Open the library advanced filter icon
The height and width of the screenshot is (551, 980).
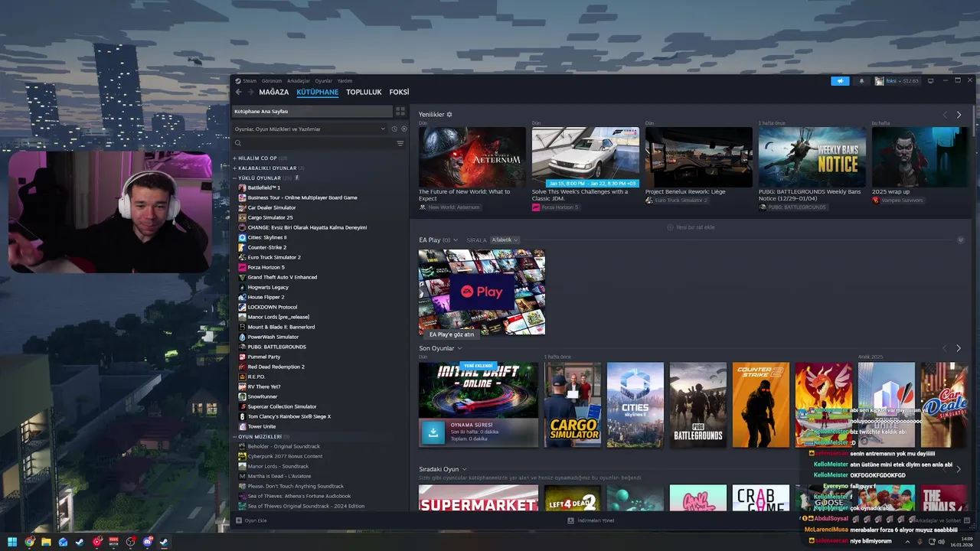tap(400, 143)
